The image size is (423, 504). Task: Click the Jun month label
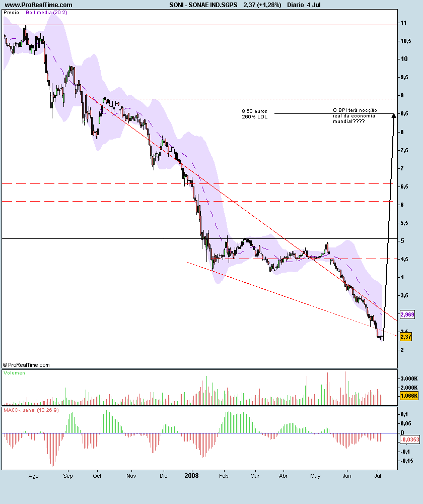pos(347,476)
